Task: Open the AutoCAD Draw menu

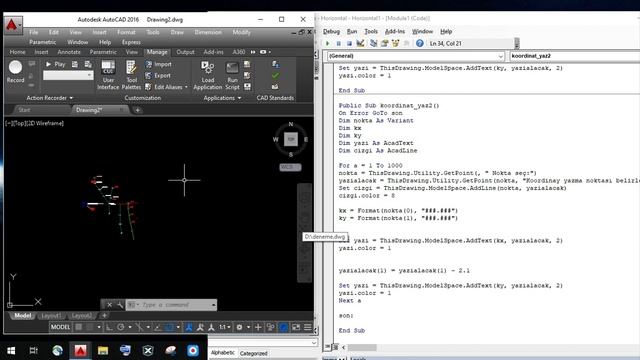Action: tap(177, 32)
